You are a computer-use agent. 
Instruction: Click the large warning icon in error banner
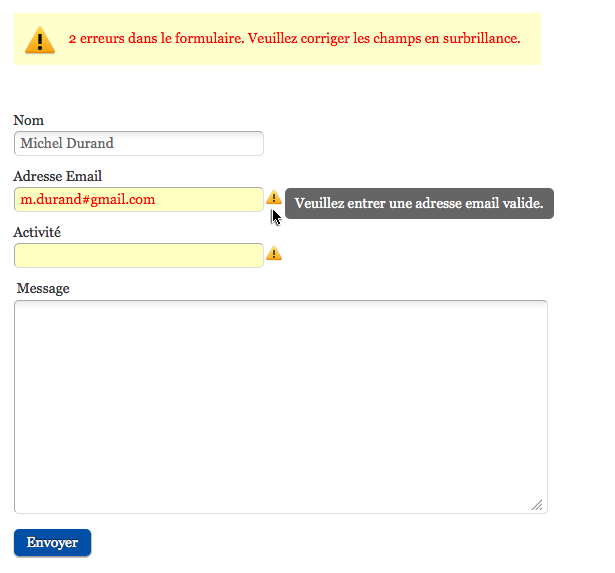(40, 40)
